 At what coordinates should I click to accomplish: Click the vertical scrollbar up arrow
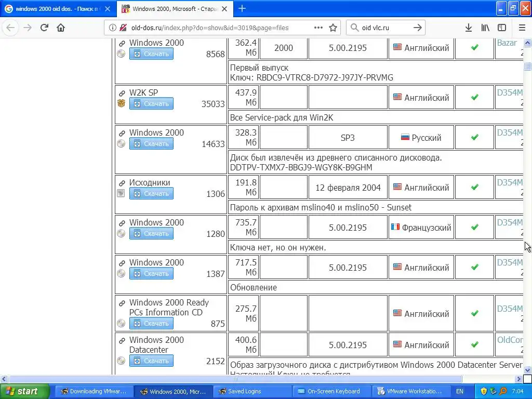coord(527,43)
